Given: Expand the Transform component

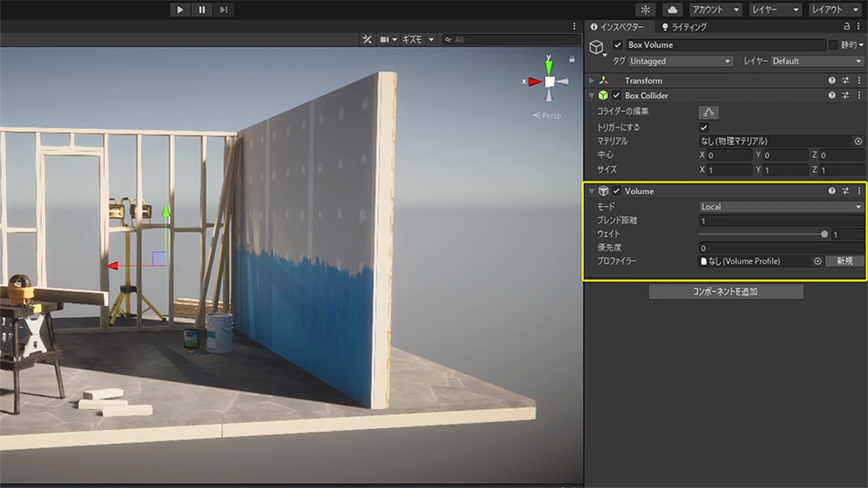Looking at the screenshot, I should coord(591,81).
